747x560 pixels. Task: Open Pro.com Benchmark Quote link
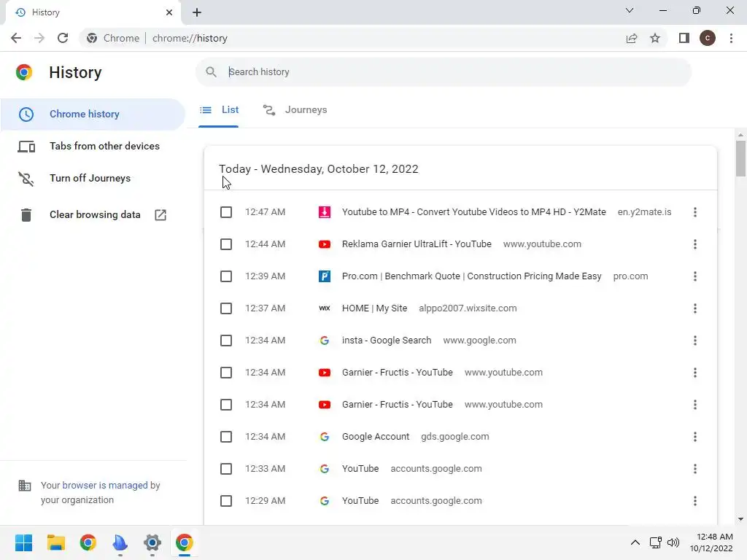coord(472,276)
